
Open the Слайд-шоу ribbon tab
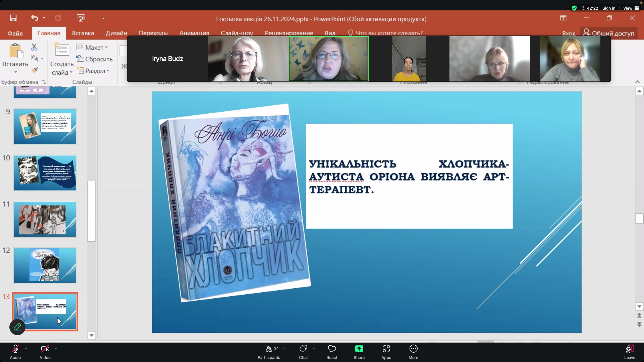(237, 33)
